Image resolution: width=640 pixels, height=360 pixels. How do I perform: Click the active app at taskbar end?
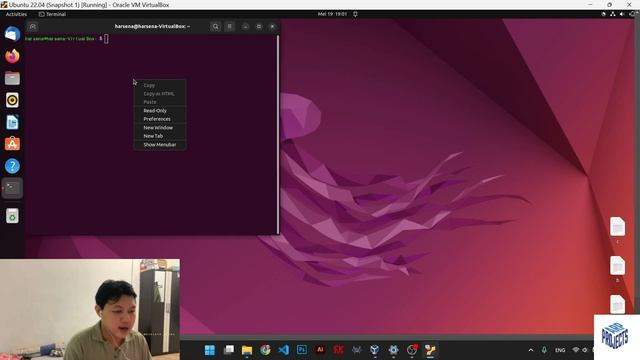(x=430, y=350)
